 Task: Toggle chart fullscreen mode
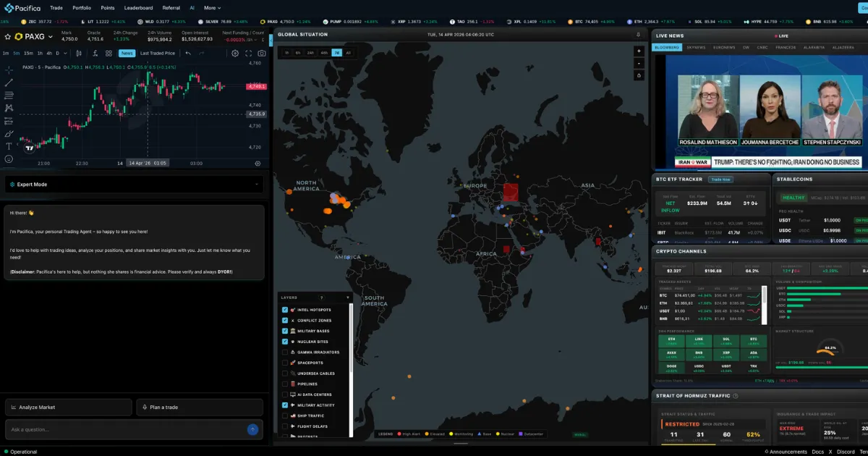(x=249, y=54)
